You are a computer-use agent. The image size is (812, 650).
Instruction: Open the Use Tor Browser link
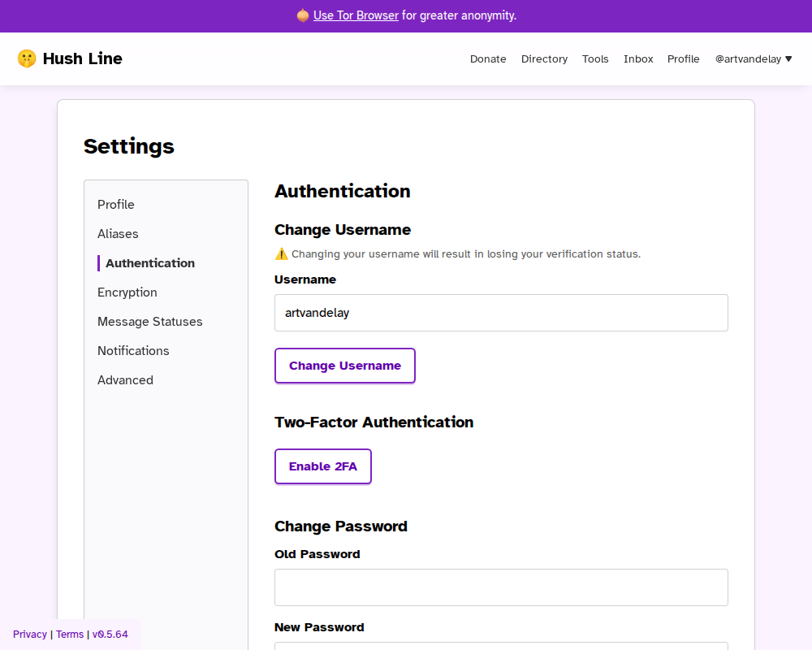click(x=355, y=15)
